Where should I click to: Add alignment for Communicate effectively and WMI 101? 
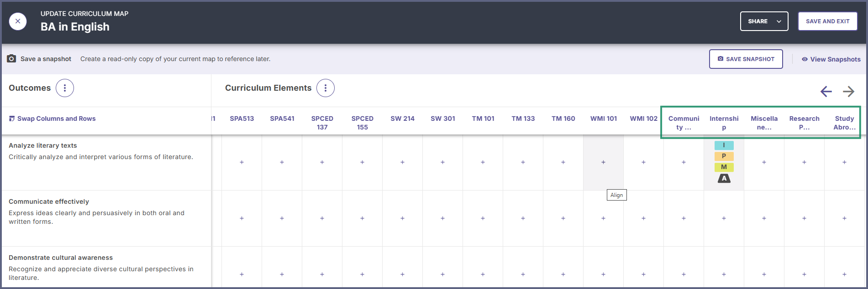(604, 218)
